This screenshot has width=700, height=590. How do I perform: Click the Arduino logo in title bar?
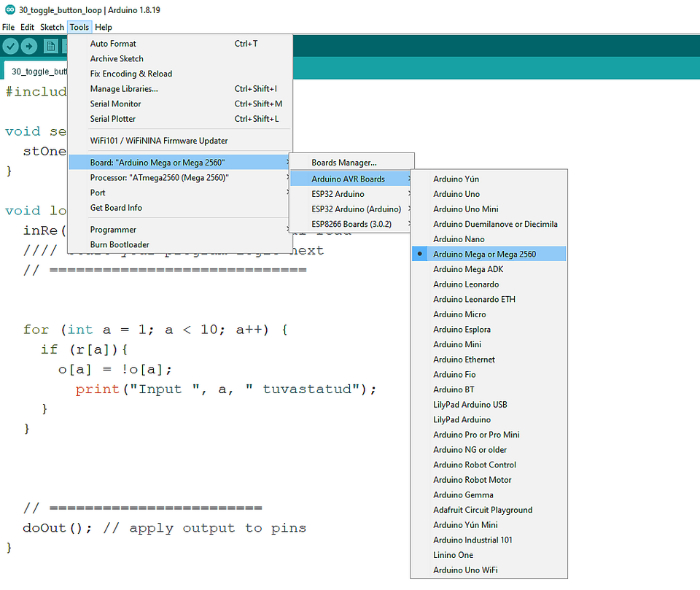pos(9,11)
